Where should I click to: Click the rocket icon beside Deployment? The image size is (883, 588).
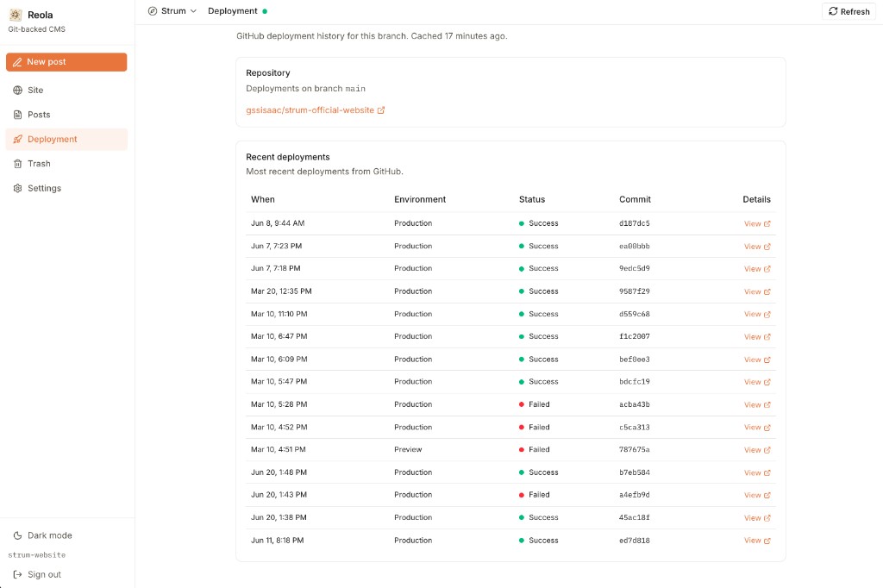pos(17,139)
